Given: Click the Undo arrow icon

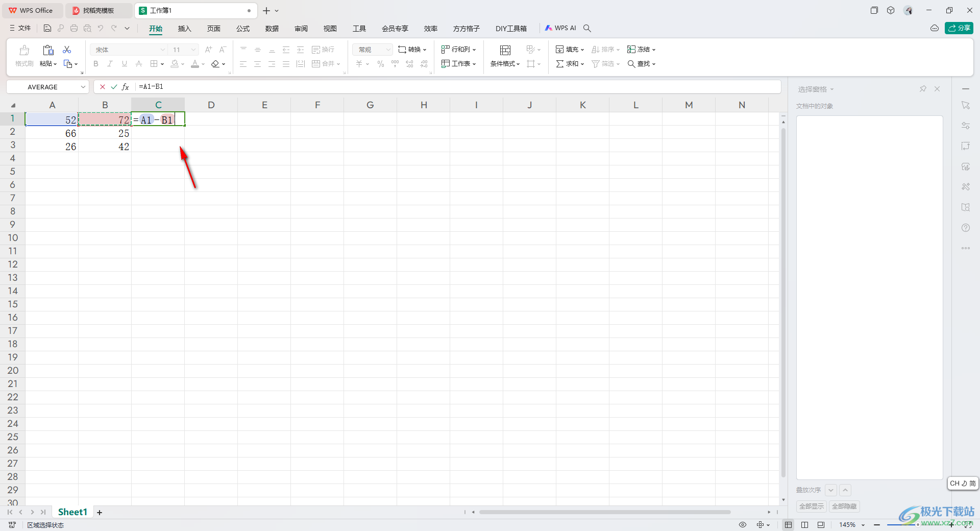Looking at the screenshot, I should [x=101, y=28].
